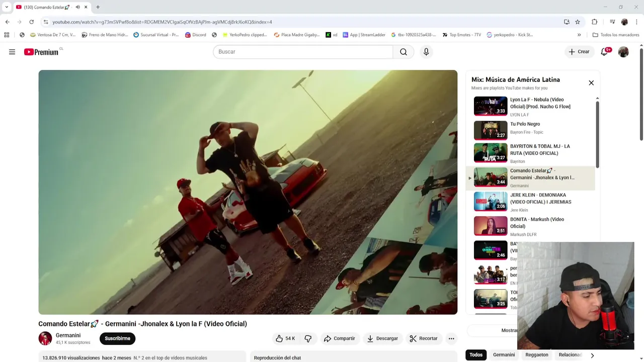The width and height of the screenshot is (644, 362).
Task: Go back to the previous page
Action: (x=7, y=22)
